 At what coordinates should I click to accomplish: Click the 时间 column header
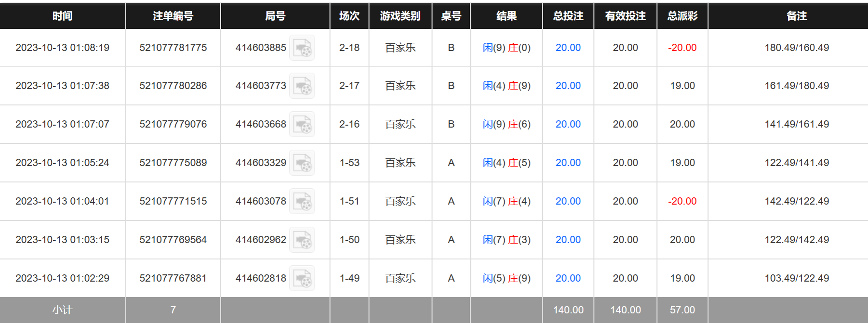(63, 16)
